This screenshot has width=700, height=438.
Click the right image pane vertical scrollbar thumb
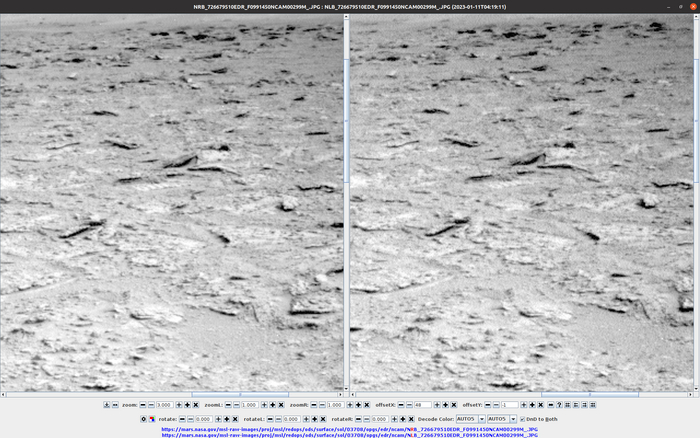[x=696, y=121]
